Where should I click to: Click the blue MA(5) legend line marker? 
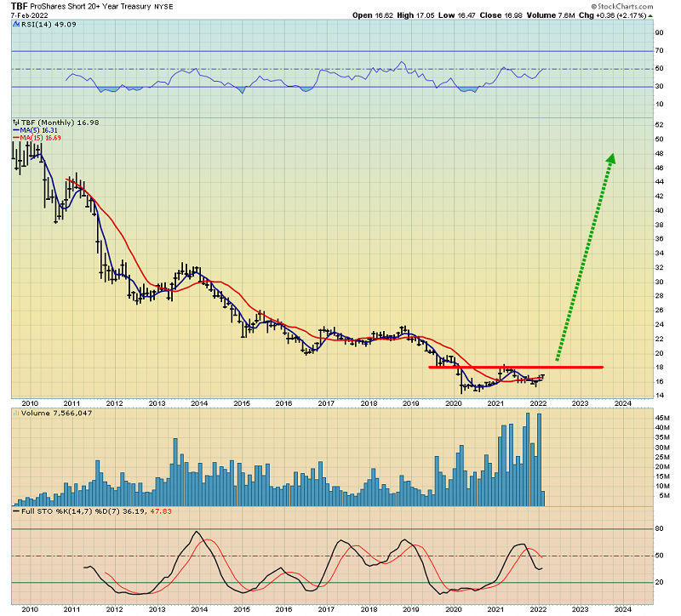pyautogui.click(x=15, y=130)
